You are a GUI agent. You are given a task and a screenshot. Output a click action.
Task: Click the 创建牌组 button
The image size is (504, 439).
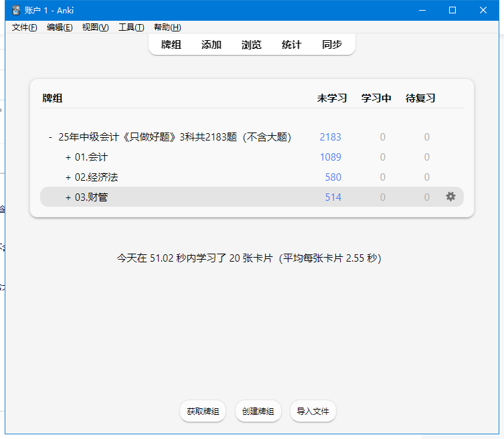(258, 411)
